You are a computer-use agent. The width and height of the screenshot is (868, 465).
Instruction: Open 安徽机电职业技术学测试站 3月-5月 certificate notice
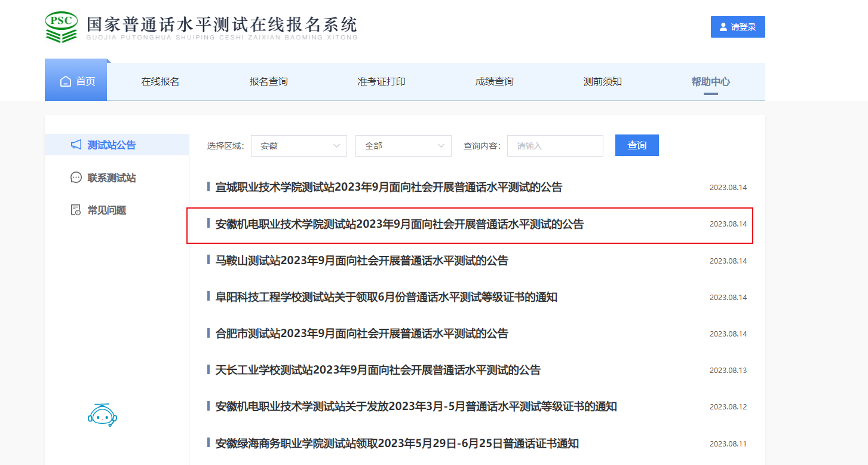[x=416, y=406]
